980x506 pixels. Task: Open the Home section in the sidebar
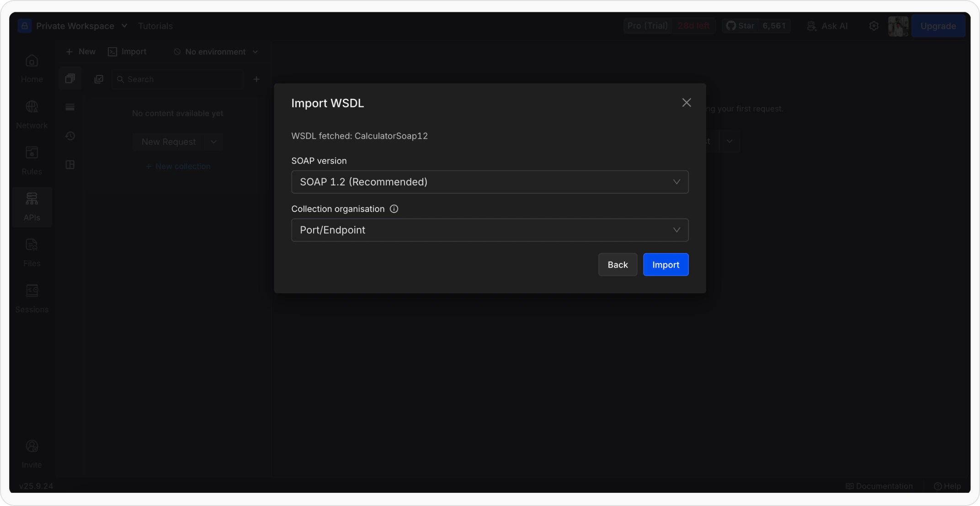click(32, 69)
